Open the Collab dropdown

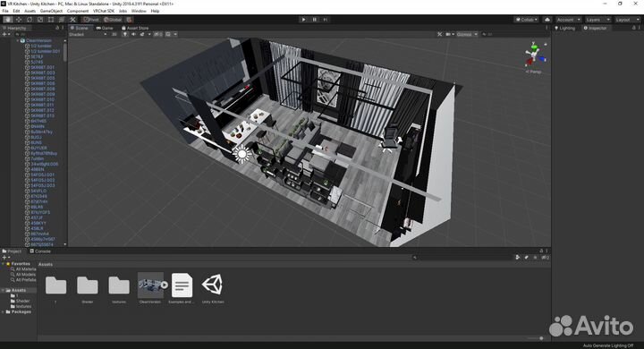[x=527, y=20]
